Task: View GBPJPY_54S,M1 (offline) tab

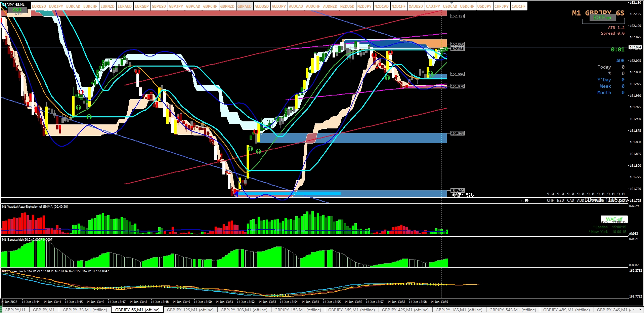Action: point(513,310)
